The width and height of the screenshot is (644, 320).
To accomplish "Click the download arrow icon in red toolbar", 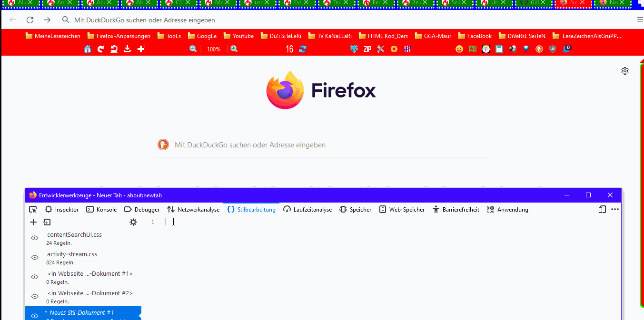I will pyautogui.click(x=128, y=49).
